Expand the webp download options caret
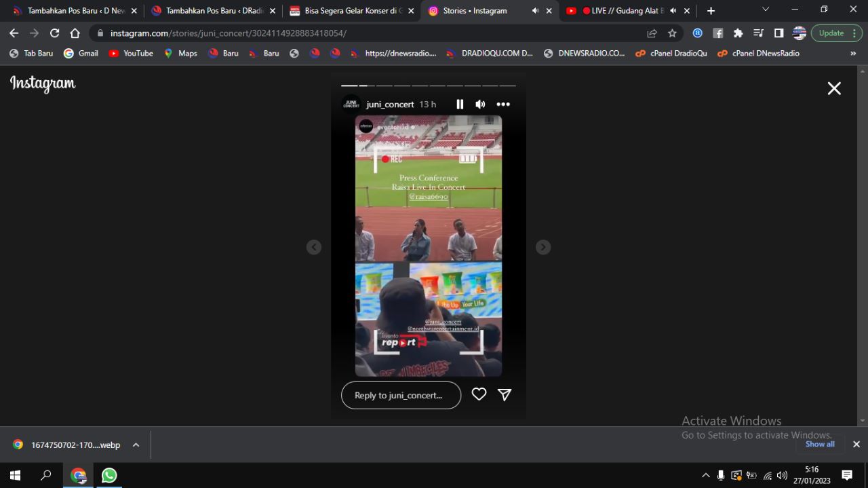 [136, 445]
